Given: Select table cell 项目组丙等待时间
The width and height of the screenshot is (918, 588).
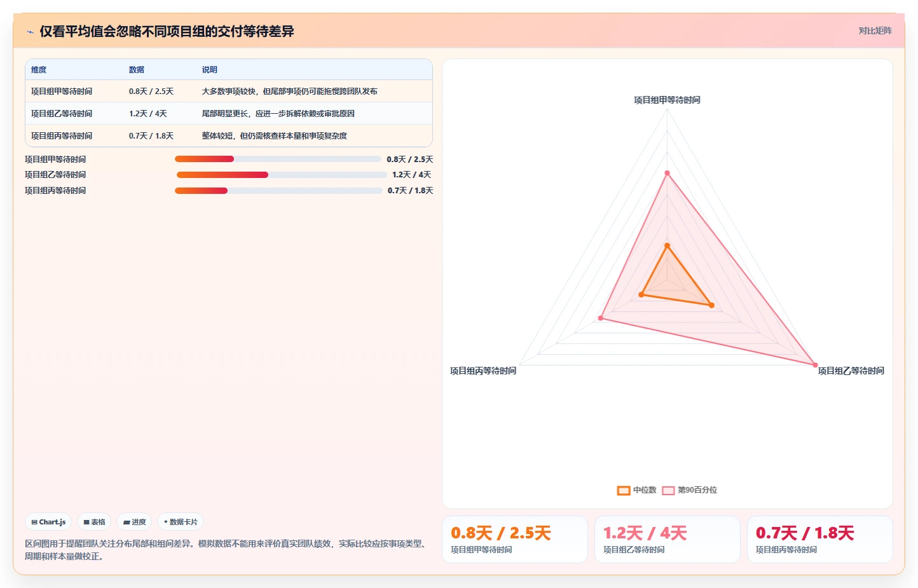Looking at the screenshot, I should click(62, 136).
